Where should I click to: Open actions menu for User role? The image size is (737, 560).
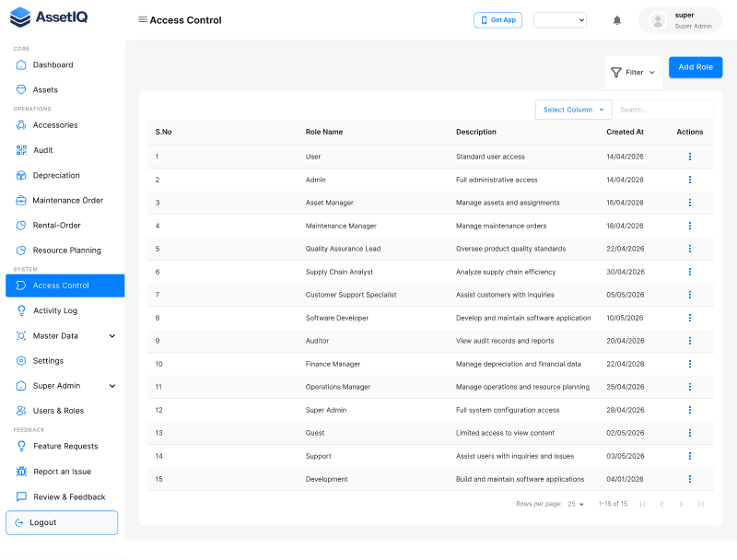point(689,157)
